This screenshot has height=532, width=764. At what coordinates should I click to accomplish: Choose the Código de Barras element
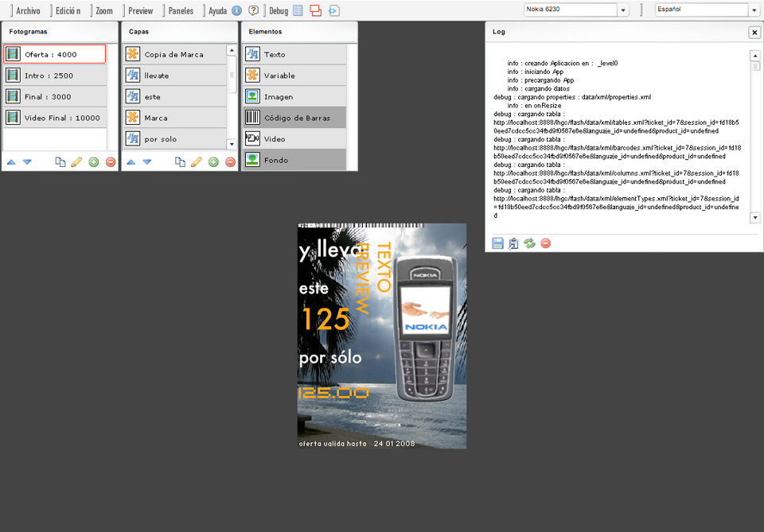pyautogui.click(x=294, y=118)
